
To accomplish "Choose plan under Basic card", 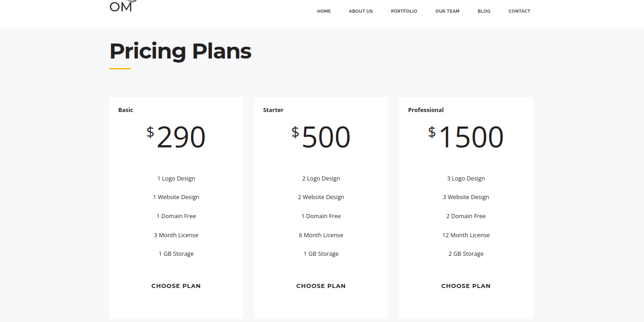I will (176, 286).
